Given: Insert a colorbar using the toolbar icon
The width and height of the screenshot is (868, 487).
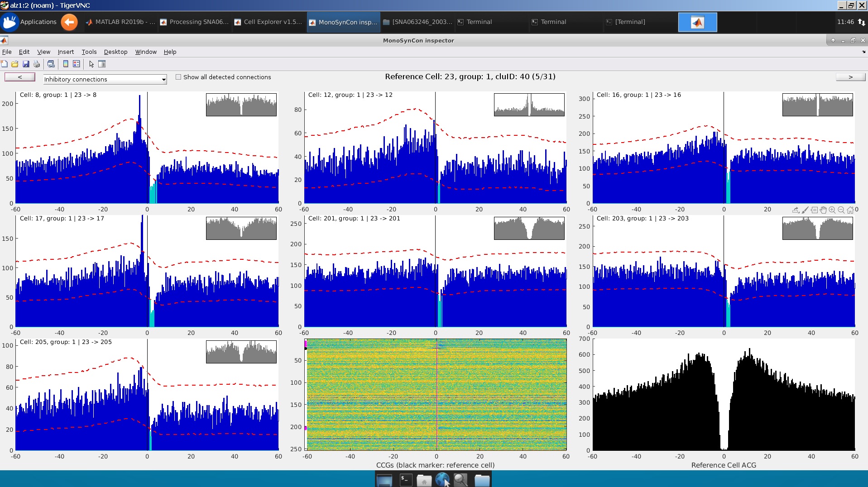Looking at the screenshot, I should click(66, 64).
